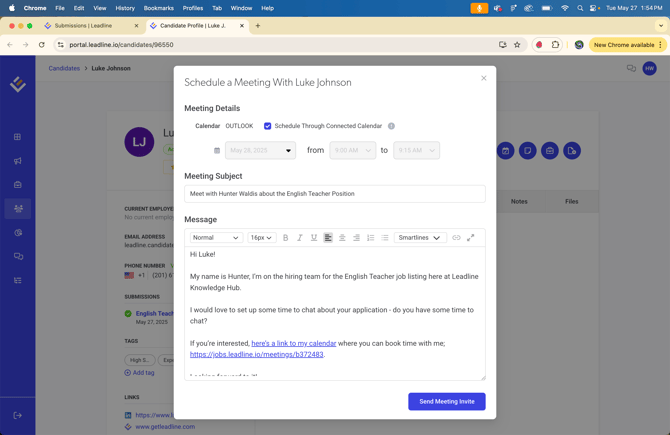Click the Send Meeting Invite button

446,401
